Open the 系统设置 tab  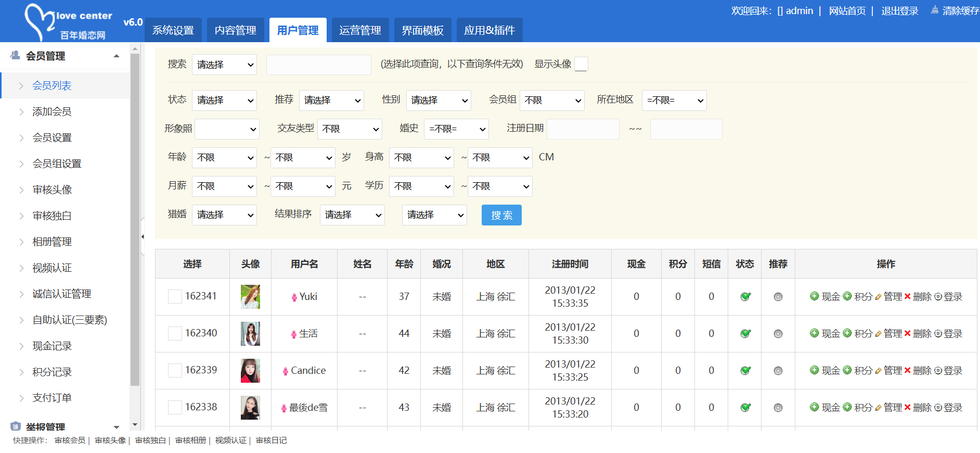(x=173, y=30)
